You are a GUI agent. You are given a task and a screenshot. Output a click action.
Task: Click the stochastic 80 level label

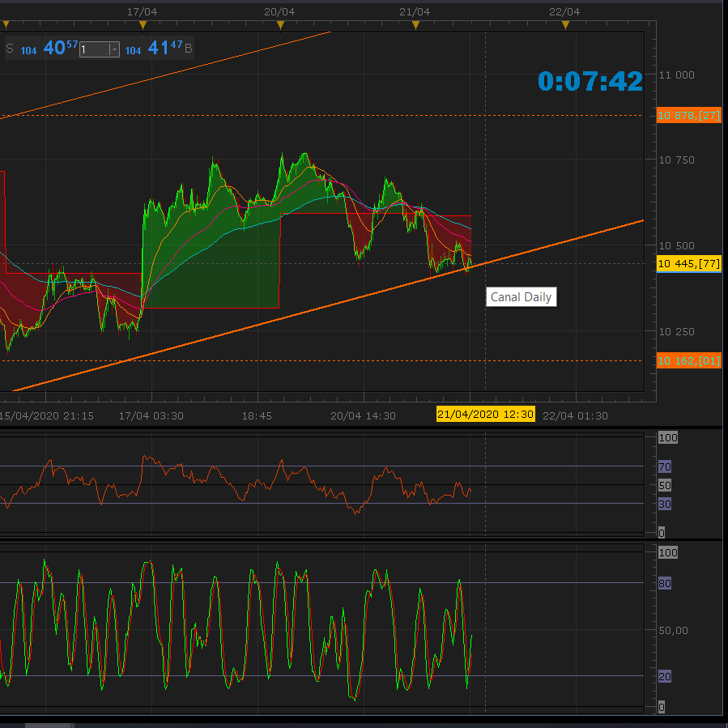(665, 583)
